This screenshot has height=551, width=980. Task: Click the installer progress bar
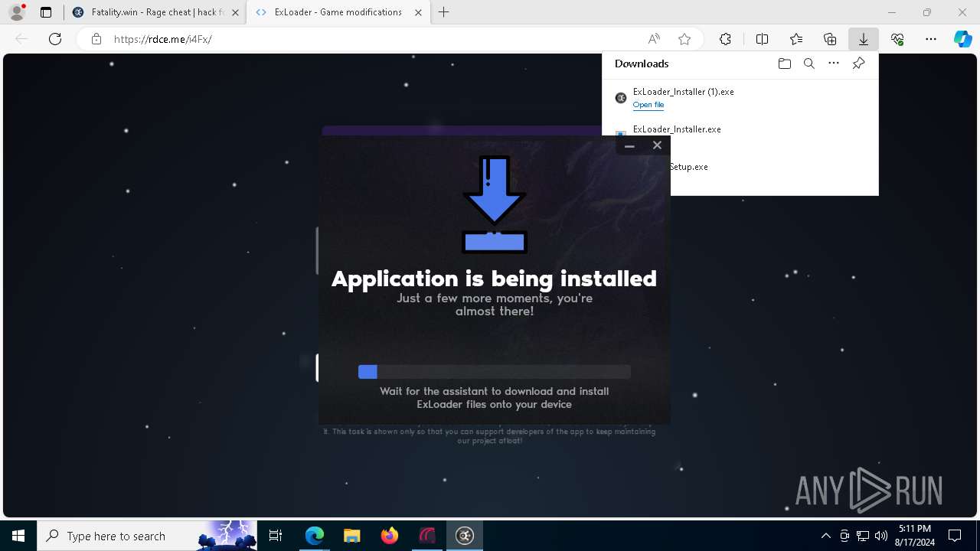[x=495, y=372]
